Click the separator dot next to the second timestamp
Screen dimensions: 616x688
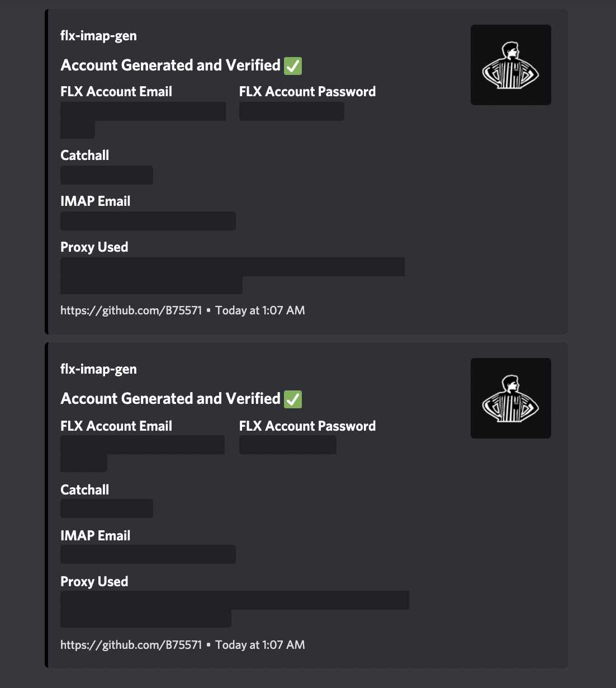pyautogui.click(x=208, y=645)
